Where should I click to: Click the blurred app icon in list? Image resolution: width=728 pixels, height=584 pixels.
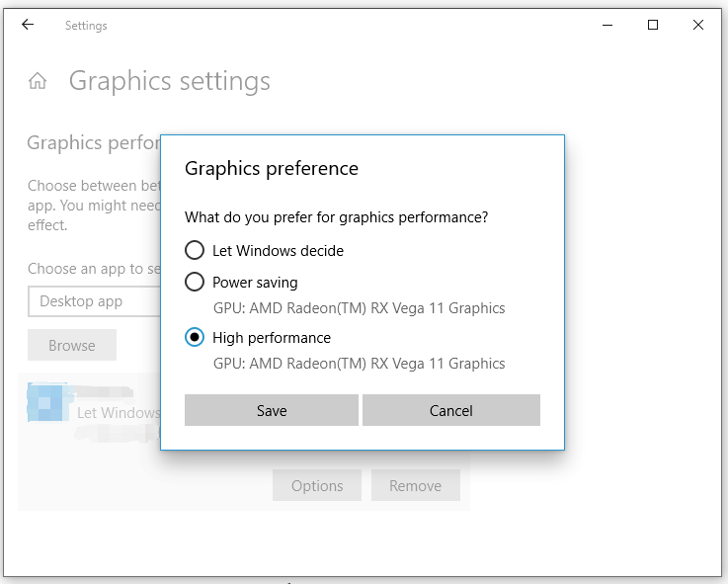pyautogui.click(x=48, y=403)
